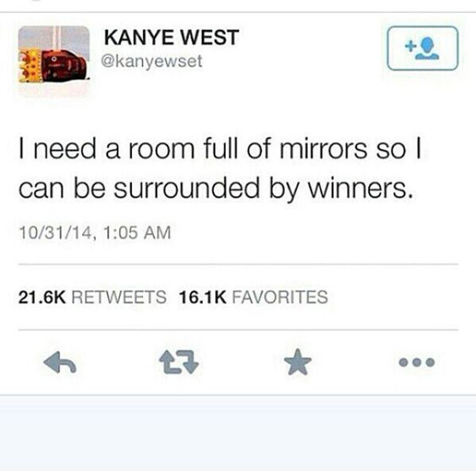Tap the blue person silhouette in follow button
Image resolution: width=476 pixels, height=476 pixels.
428,49
